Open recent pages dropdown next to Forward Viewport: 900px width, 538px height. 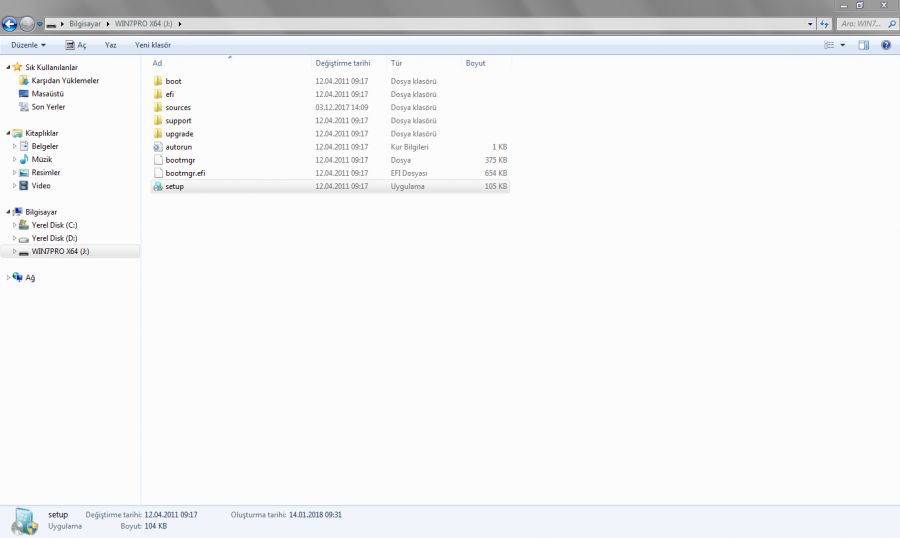click(x=40, y=24)
